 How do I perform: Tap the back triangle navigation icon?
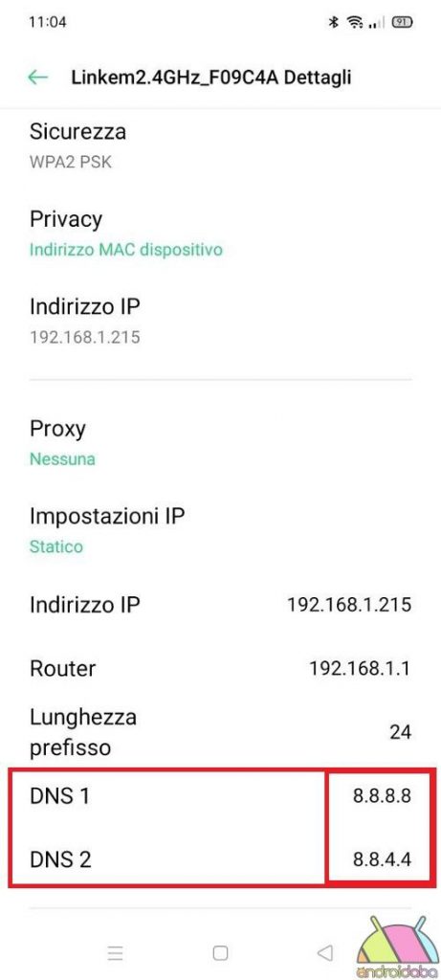click(325, 953)
